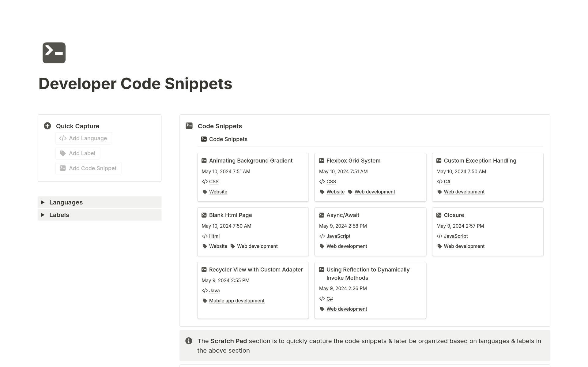588x367 pixels.
Task: Click the JavaScript language link on Async/Await card
Action: (338, 236)
